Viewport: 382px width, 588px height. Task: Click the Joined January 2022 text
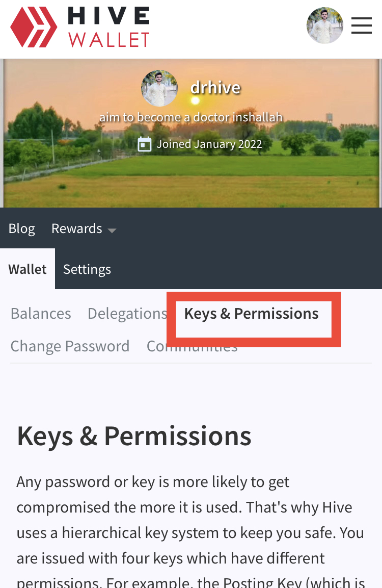tap(209, 144)
